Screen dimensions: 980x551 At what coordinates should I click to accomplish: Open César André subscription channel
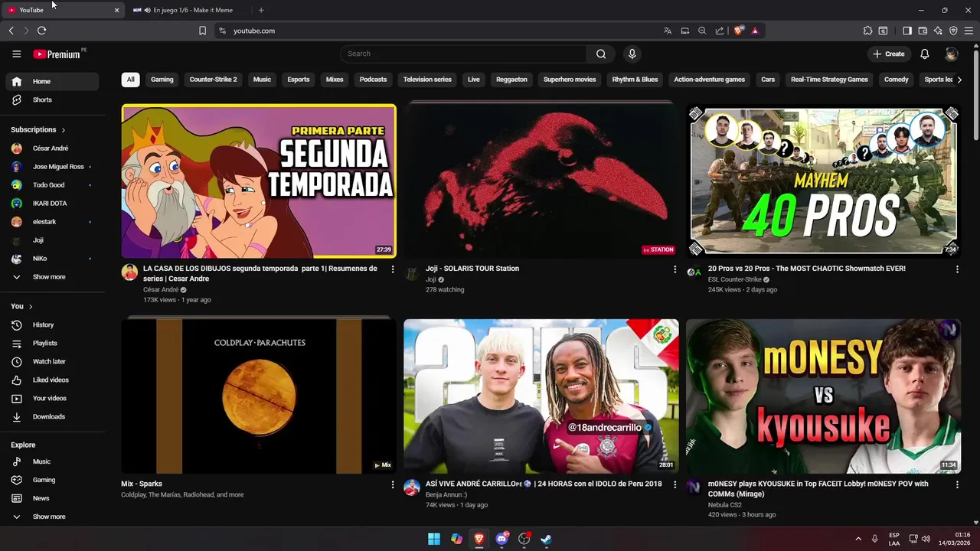coord(52,148)
